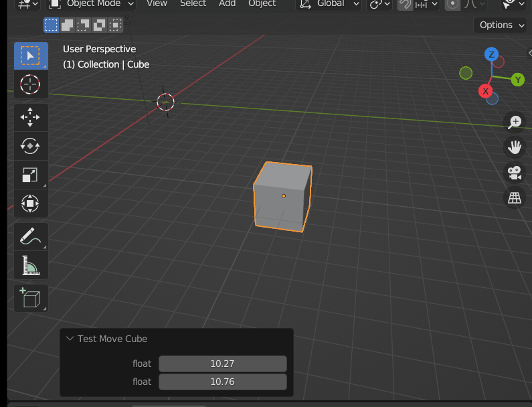This screenshot has width=532, height=407.
Task: Click the negative Y green circle on the gizmo
Action: point(466,73)
